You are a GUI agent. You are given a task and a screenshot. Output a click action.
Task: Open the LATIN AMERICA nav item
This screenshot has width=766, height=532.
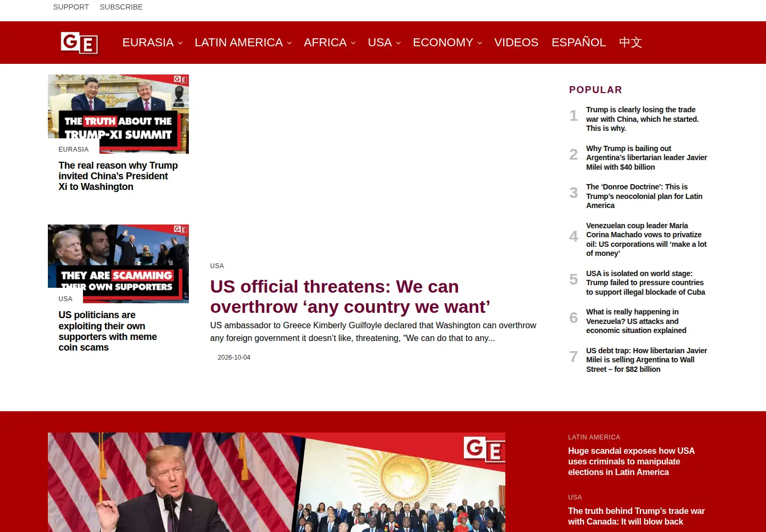tap(239, 43)
